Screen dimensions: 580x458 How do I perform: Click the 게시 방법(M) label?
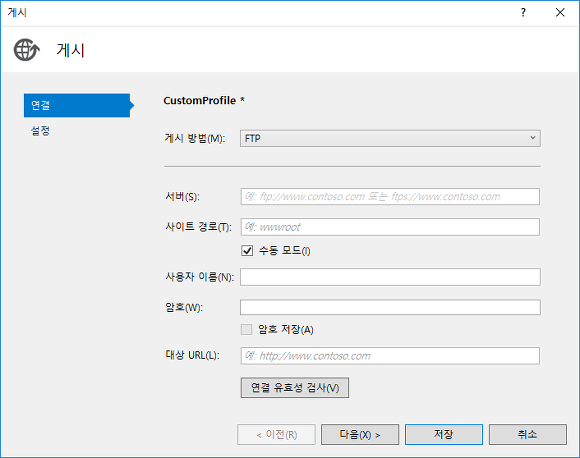(x=195, y=139)
